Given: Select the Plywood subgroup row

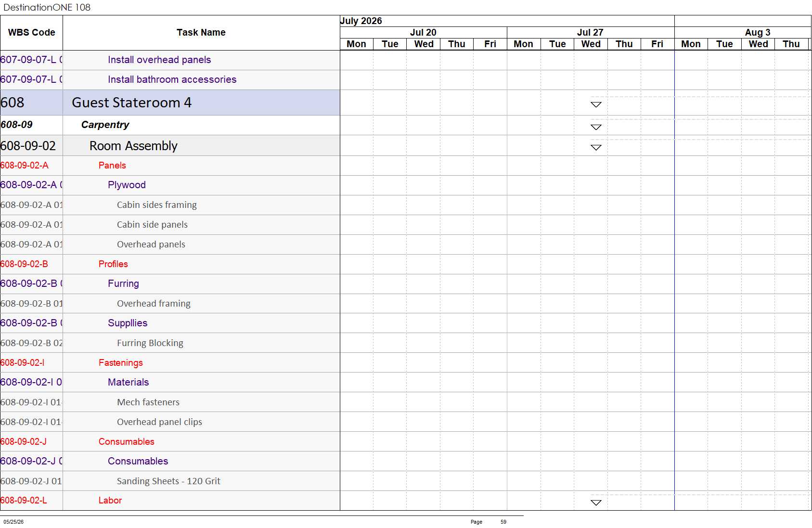Looking at the screenshot, I should coord(170,185).
